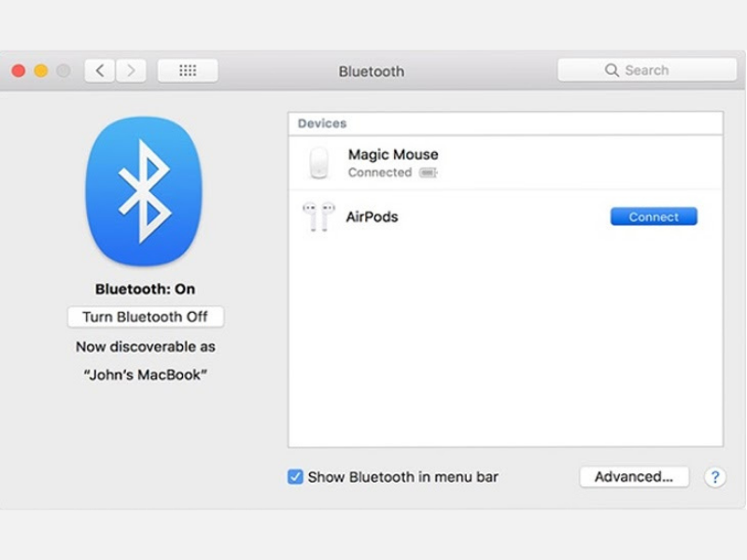Image resolution: width=747 pixels, height=560 pixels.
Task: Select the 'Magic Mouse' device name
Action: (x=393, y=154)
